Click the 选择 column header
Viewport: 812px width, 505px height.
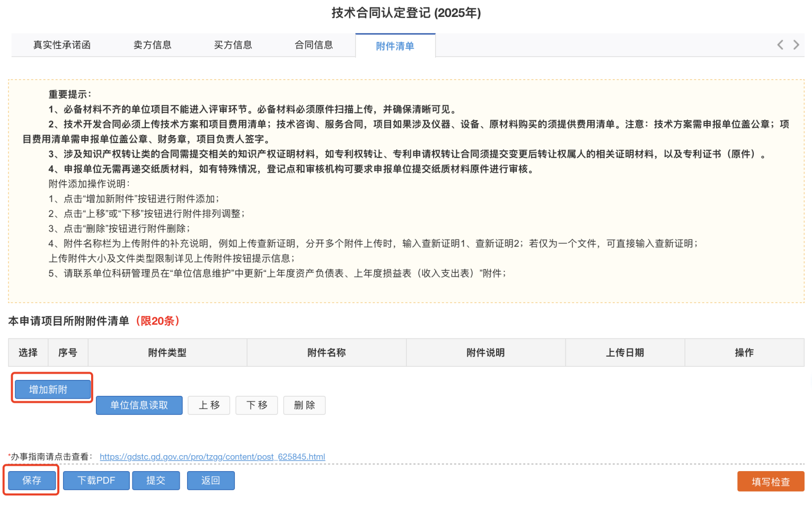tap(28, 352)
